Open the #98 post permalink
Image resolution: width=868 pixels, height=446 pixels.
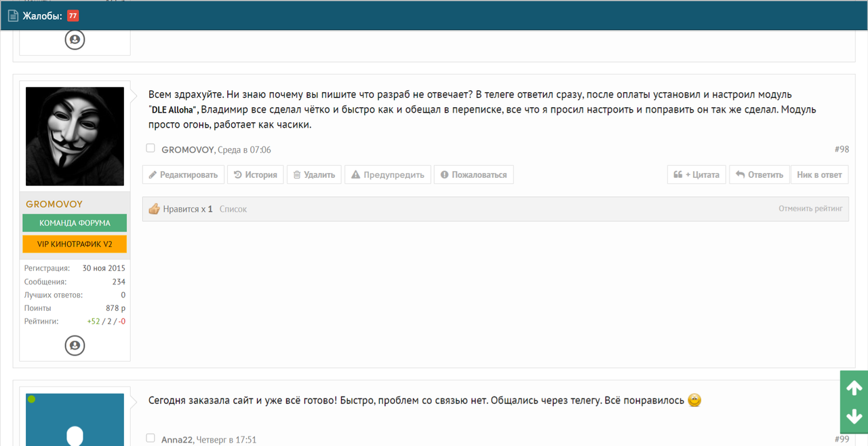coord(842,149)
